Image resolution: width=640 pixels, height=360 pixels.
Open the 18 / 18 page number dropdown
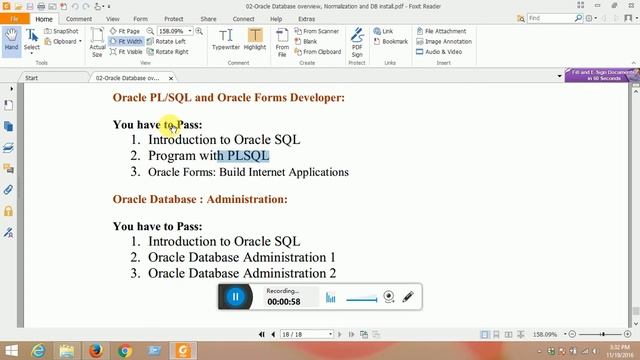click(x=330, y=334)
